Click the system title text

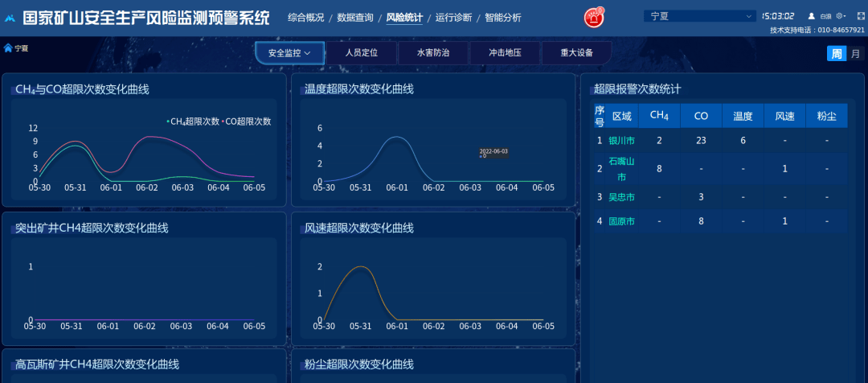pyautogui.click(x=146, y=18)
